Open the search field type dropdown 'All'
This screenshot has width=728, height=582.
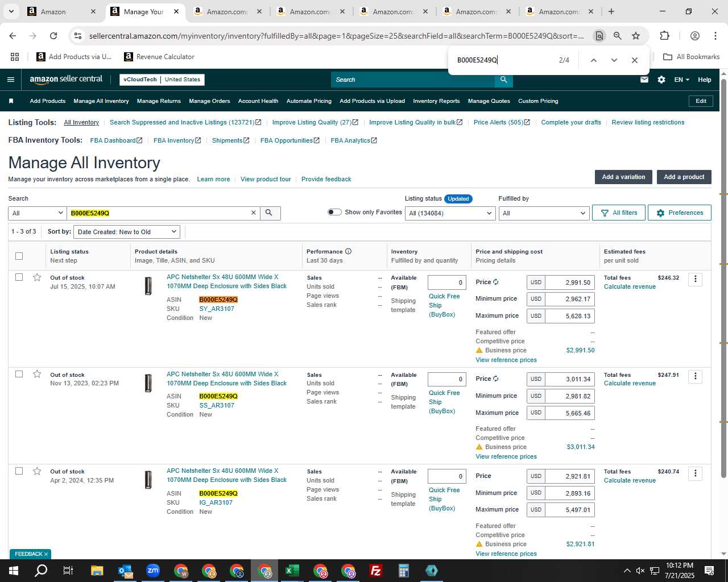pos(38,213)
